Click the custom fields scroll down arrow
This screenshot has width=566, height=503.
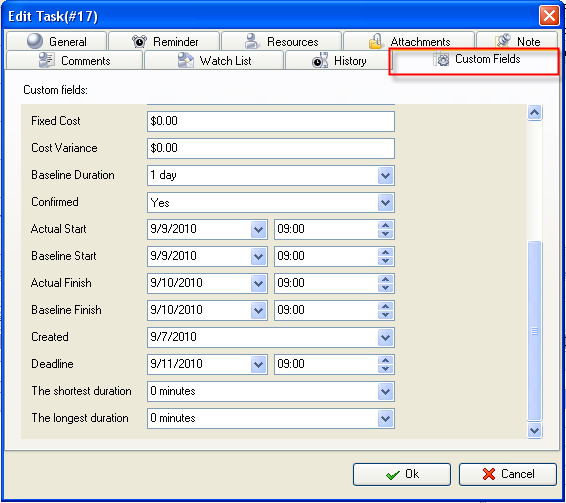click(x=534, y=430)
